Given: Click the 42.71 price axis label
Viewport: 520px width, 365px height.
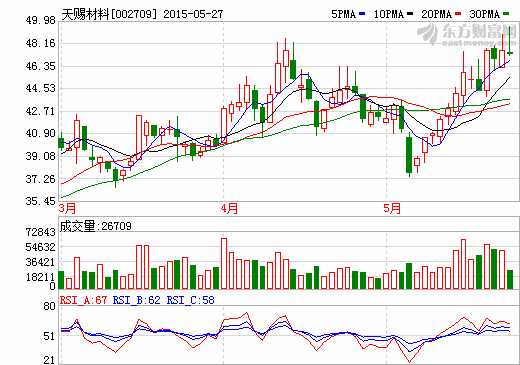Looking at the screenshot, I should 41,111.
